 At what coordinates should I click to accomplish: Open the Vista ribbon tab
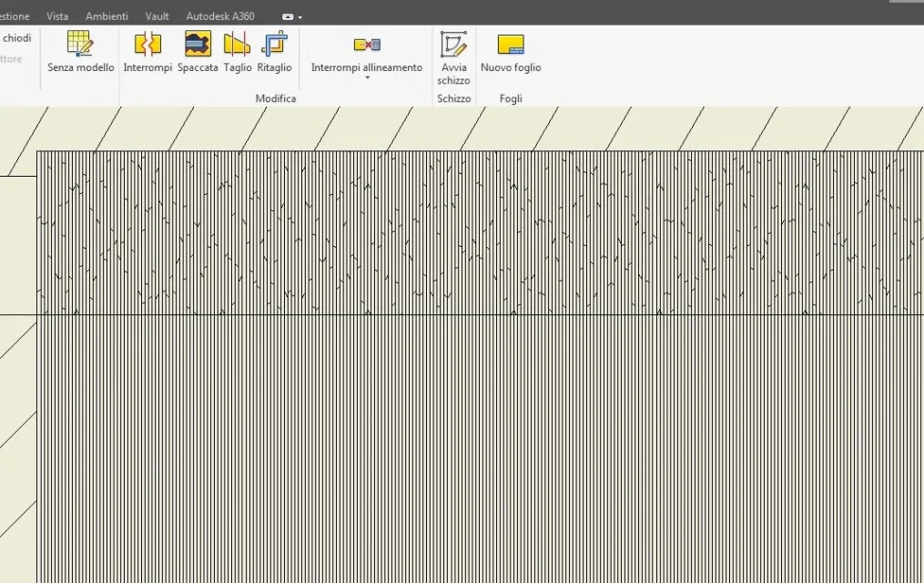click(57, 16)
